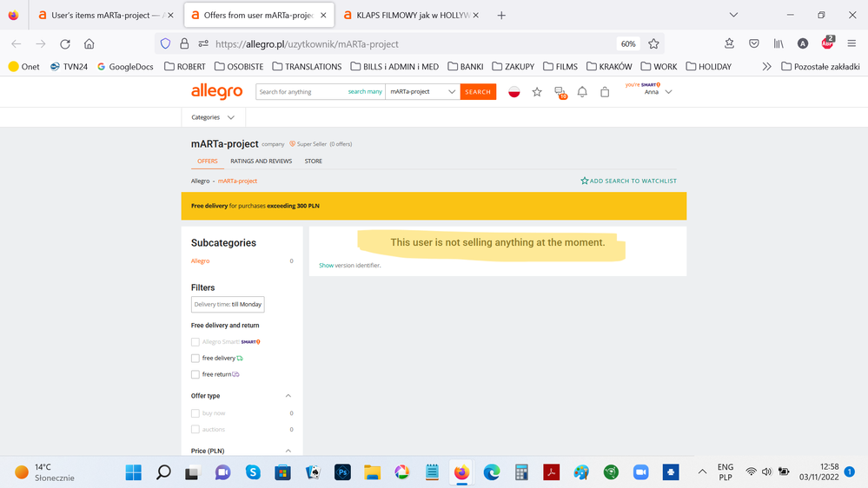Open tracking protection shield icon
The width and height of the screenshot is (868, 488).
[x=165, y=43]
